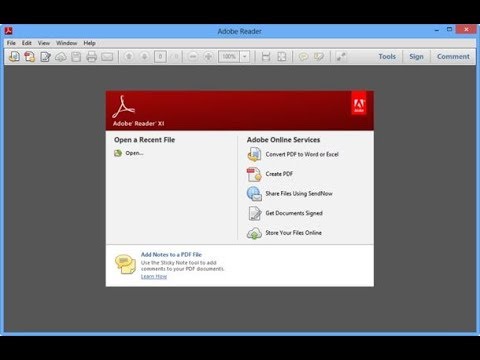Click the previous page up arrow icon
Image resolution: width=480 pixels, height=360 pixels.
[x=129, y=57]
